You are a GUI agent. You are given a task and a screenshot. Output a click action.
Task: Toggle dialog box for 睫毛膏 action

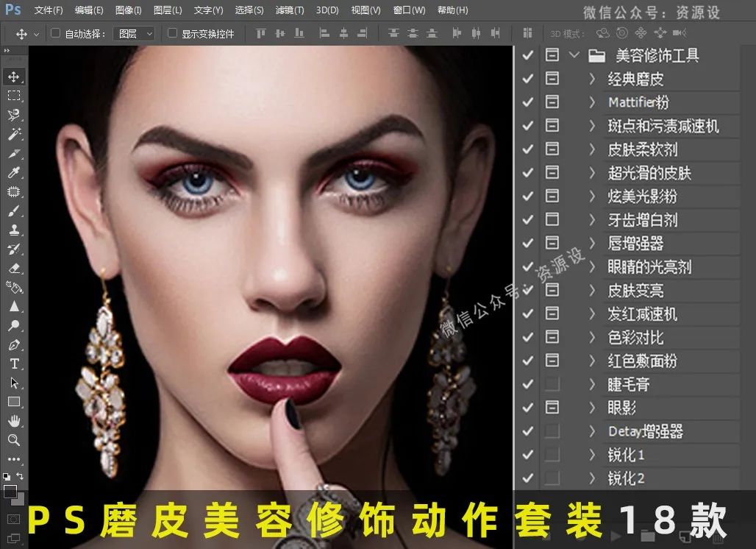pyautogui.click(x=552, y=384)
